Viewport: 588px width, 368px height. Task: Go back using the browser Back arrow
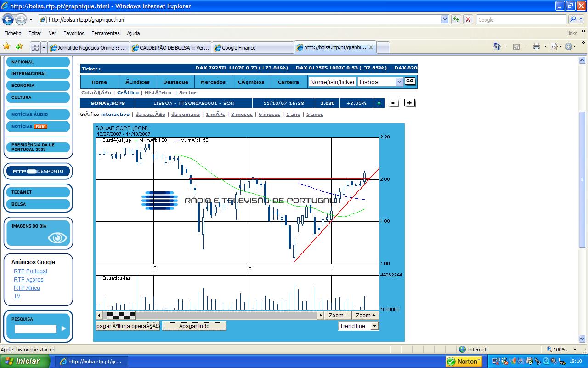(x=8, y=20)
